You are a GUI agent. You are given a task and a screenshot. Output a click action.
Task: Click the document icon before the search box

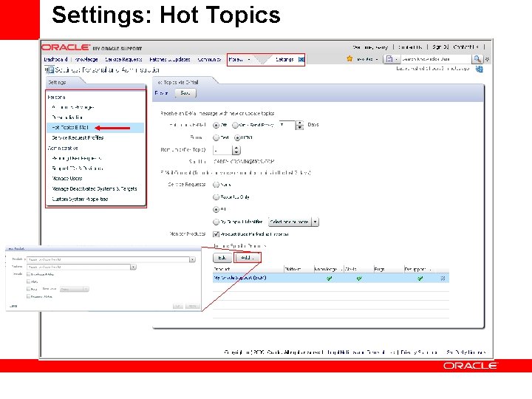(389, 59)
